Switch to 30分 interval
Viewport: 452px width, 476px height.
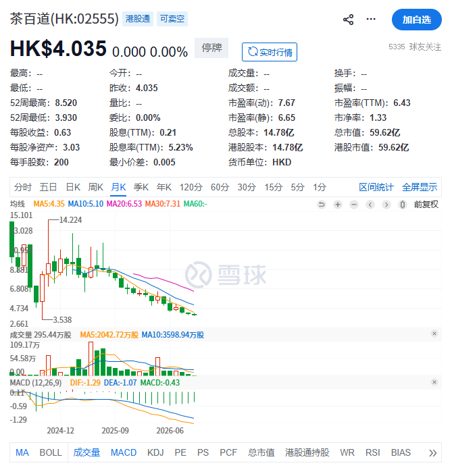coord(247,187)
